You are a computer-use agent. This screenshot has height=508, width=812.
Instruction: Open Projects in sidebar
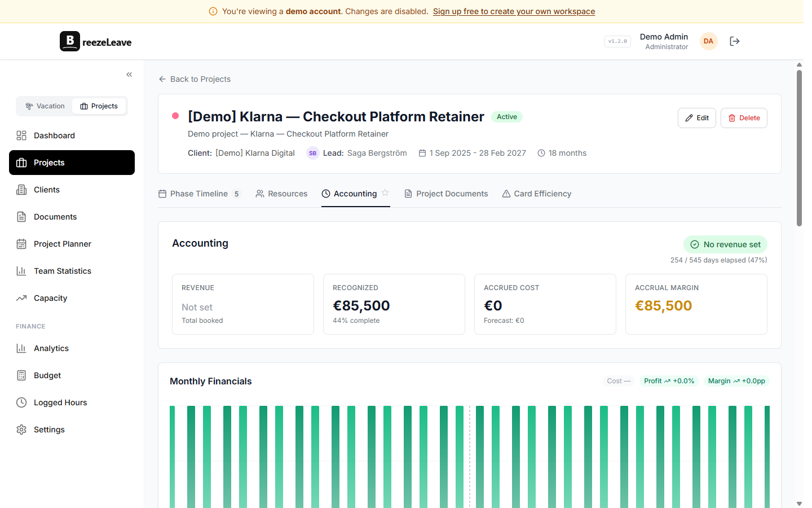pyautogui.click(x=72, y=163)
